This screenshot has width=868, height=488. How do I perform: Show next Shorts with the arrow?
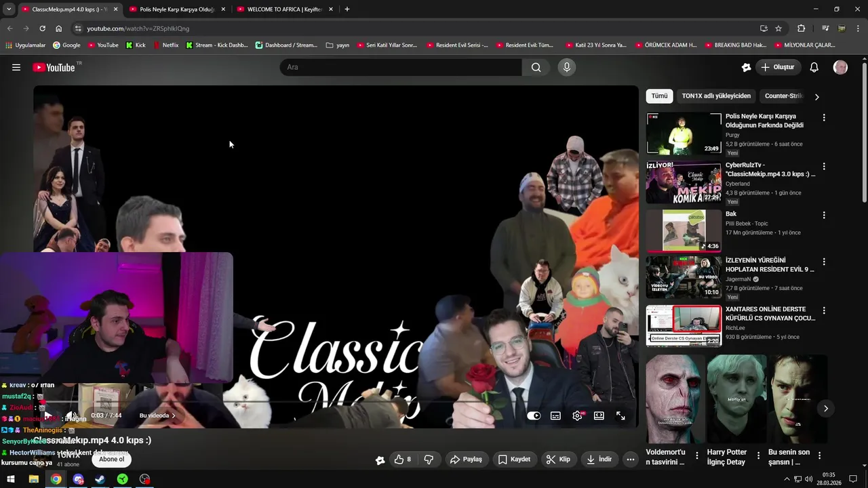point(825,408)
